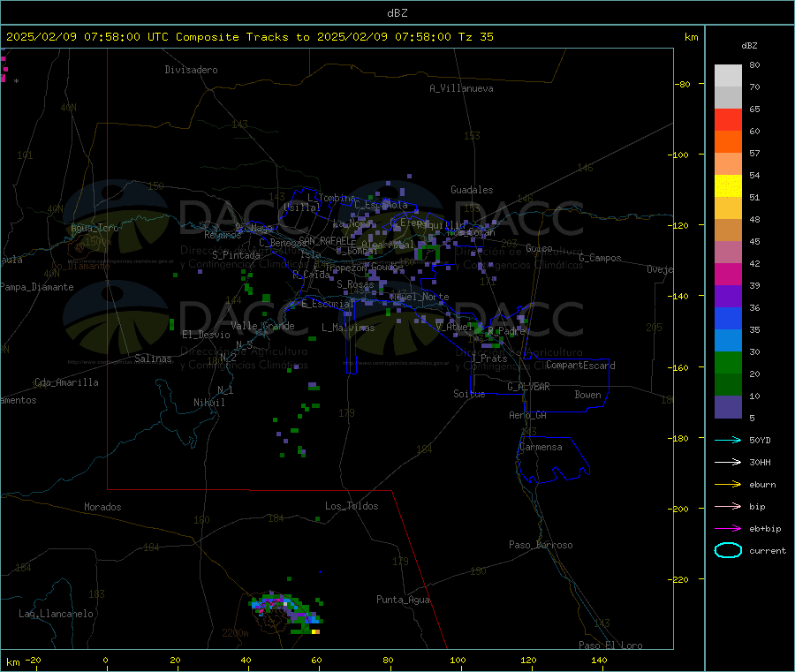The width and height of the screenshot is (795, 672).
Task: Click the pink bip arrow legend icon
Action: pos(728,506)
